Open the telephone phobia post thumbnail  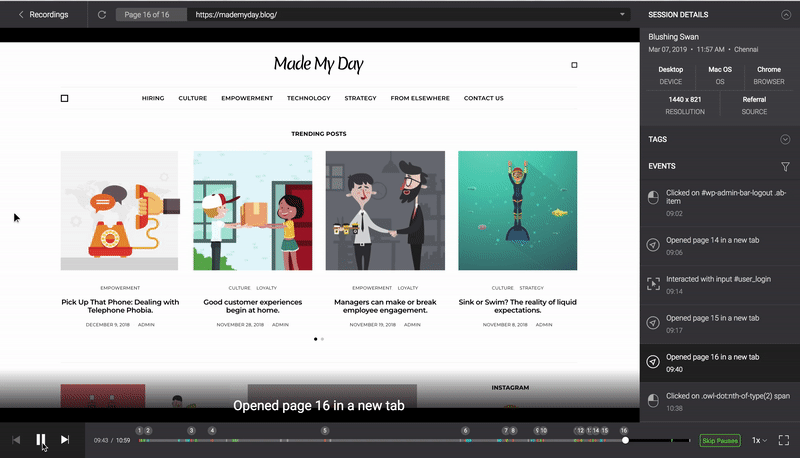tap(119, 210)
